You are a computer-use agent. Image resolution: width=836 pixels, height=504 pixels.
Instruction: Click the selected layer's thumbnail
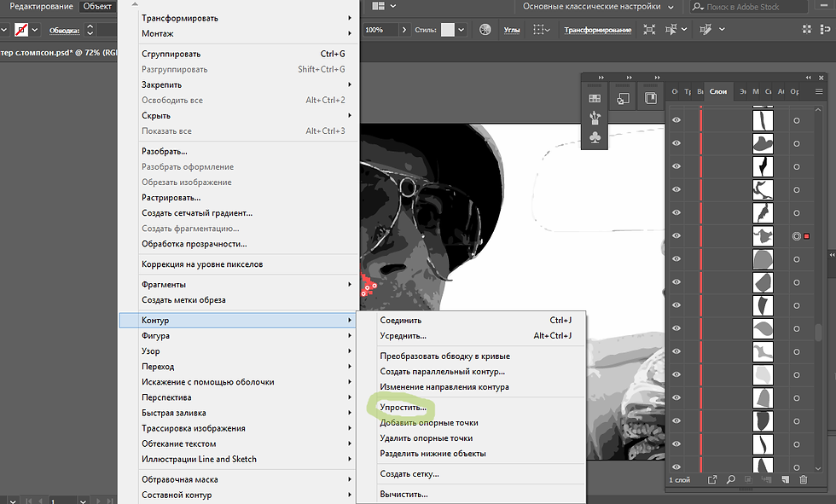click(763, 236)
